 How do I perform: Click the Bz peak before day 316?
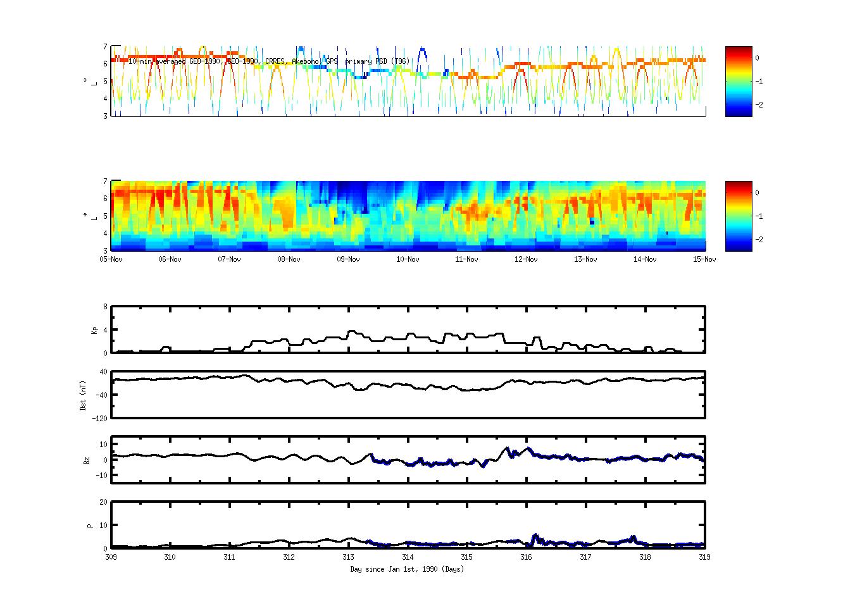[506, 449]
